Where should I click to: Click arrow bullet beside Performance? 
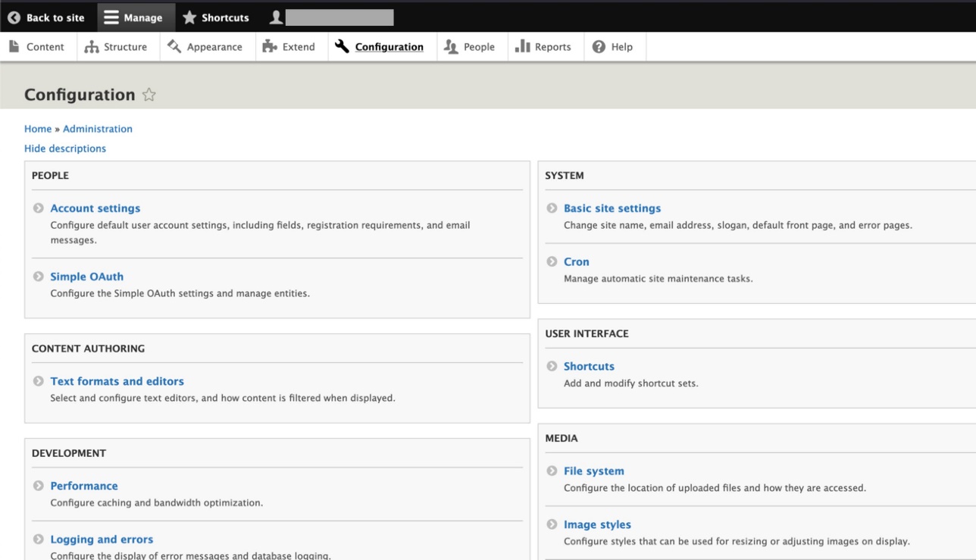39,486
